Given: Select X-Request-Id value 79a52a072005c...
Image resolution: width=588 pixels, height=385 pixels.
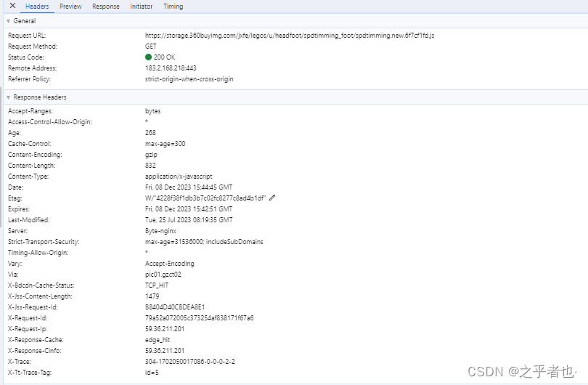Looking at the screenshot, I should tap(199, 318).
